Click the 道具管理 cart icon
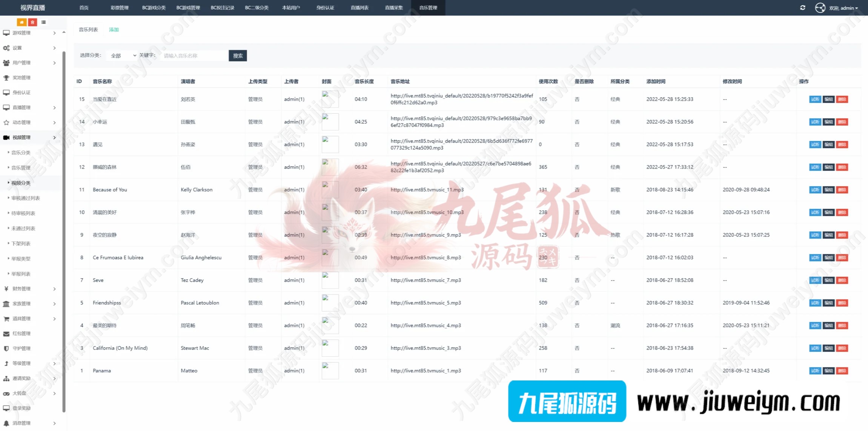This screenshot has width=868, height=431. [x=6, y=319]
